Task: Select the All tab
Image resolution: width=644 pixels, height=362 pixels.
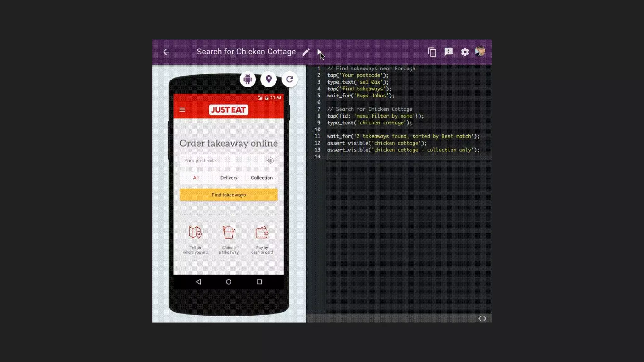Action: coord(196,178)
